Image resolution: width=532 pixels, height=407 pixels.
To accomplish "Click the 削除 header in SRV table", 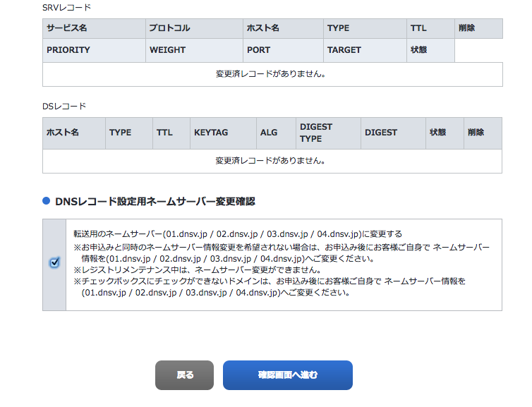I will tap(466, 28).
